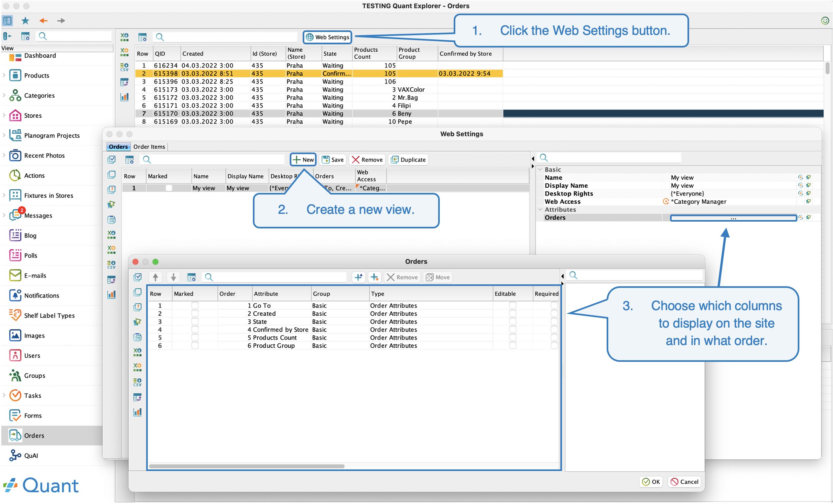This screenshot has width=833, height=504.
Task: Click the smiley feedback icon
Action: 825,21
